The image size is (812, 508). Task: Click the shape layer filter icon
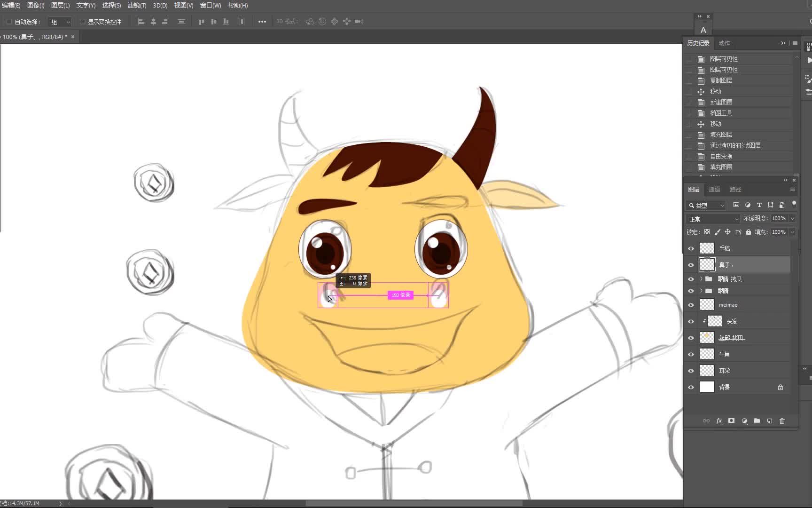click(x=770, y=205)
